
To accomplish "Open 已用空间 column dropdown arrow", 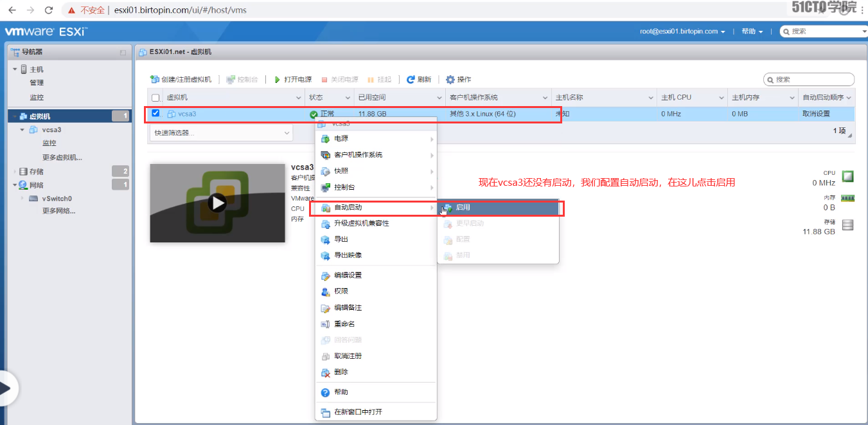I will point(439,98).
